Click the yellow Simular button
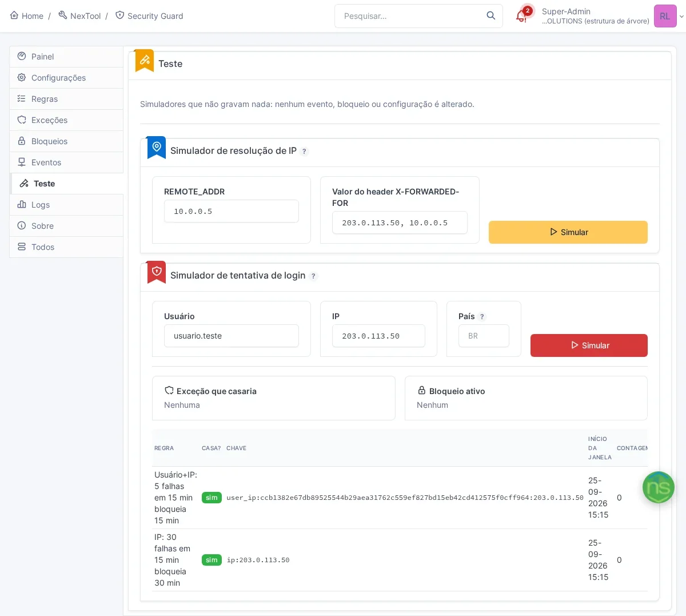 568,232
